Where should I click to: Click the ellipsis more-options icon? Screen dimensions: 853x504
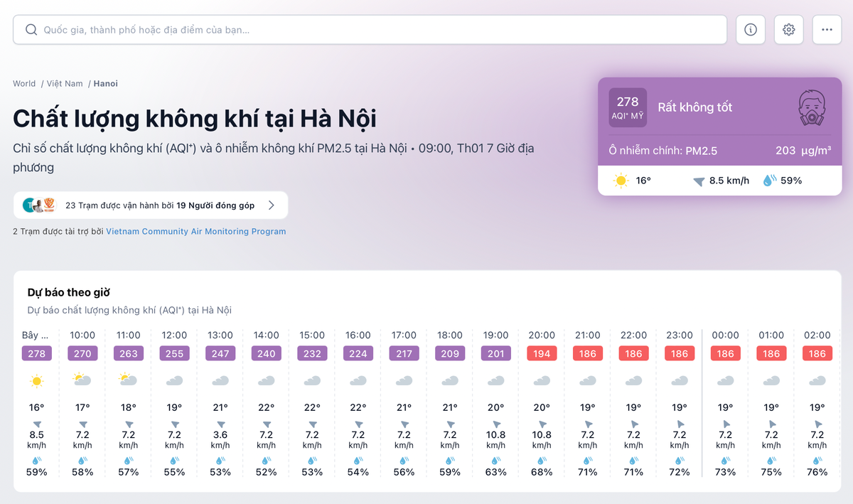826,29
